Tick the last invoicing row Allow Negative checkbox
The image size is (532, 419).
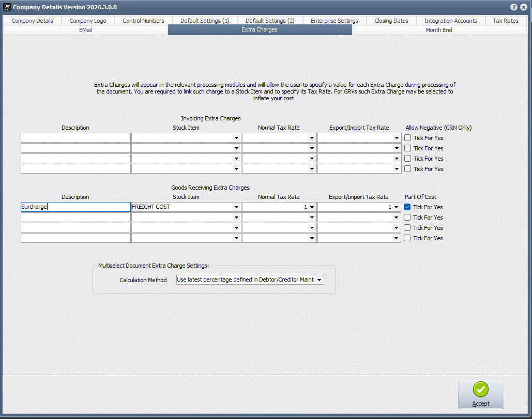(x=408, y=169)
